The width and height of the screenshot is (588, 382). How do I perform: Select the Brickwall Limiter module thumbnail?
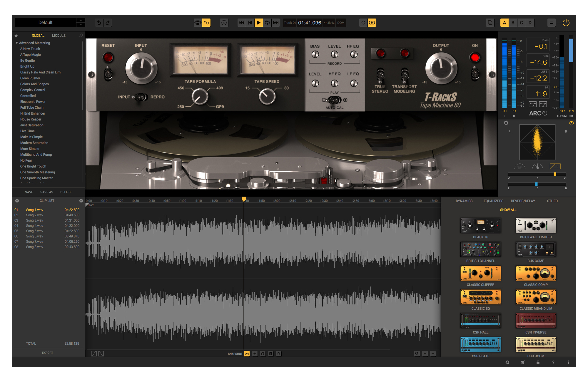tap(536, 226)
